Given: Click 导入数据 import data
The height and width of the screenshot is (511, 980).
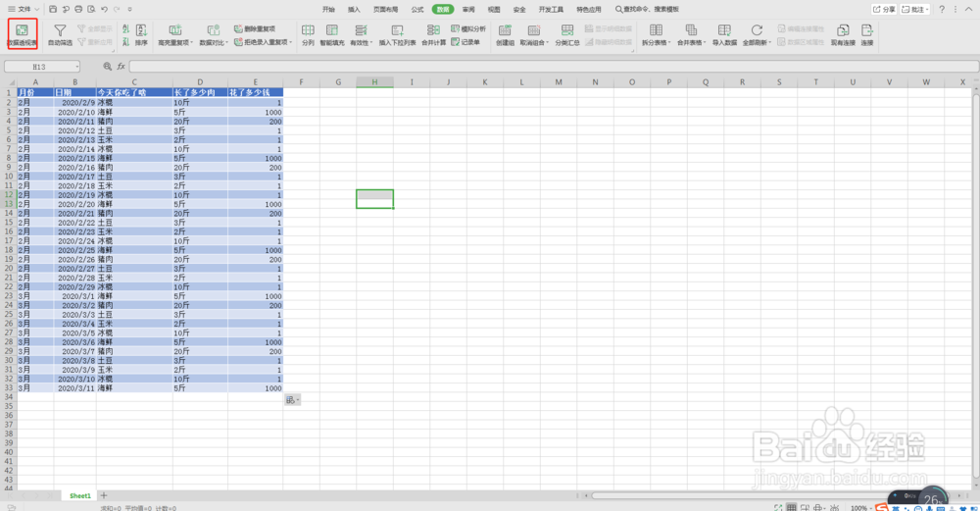Looking at the screenshot, I should tap(724, 34).
